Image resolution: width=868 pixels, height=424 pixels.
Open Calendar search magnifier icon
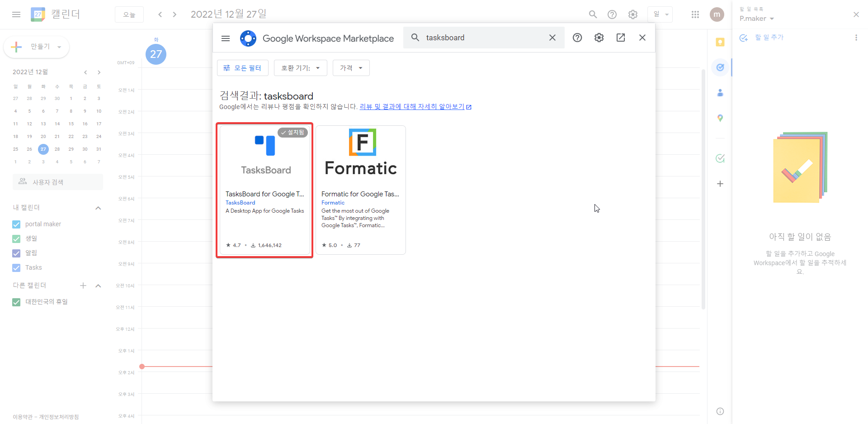click(x=593, y=14)
